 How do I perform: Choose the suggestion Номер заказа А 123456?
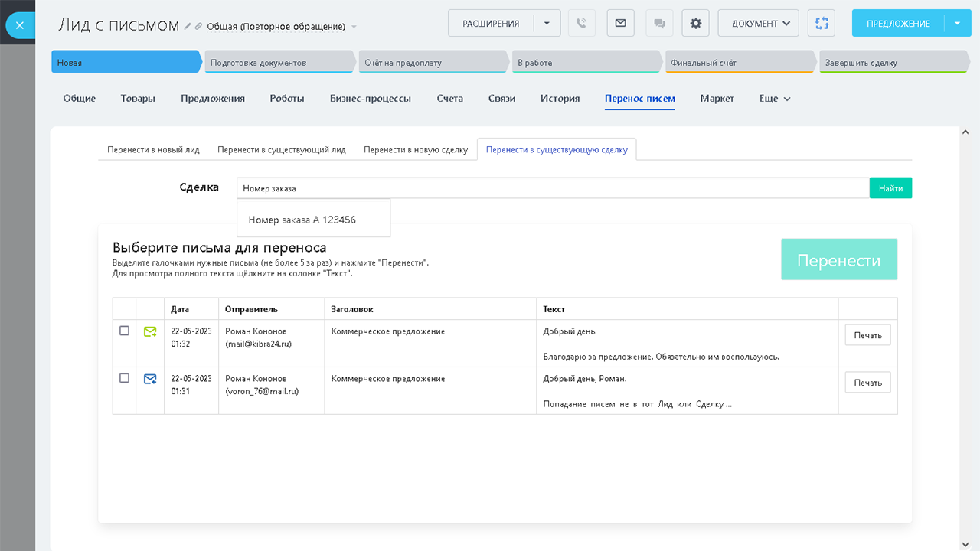coord(302,220)
